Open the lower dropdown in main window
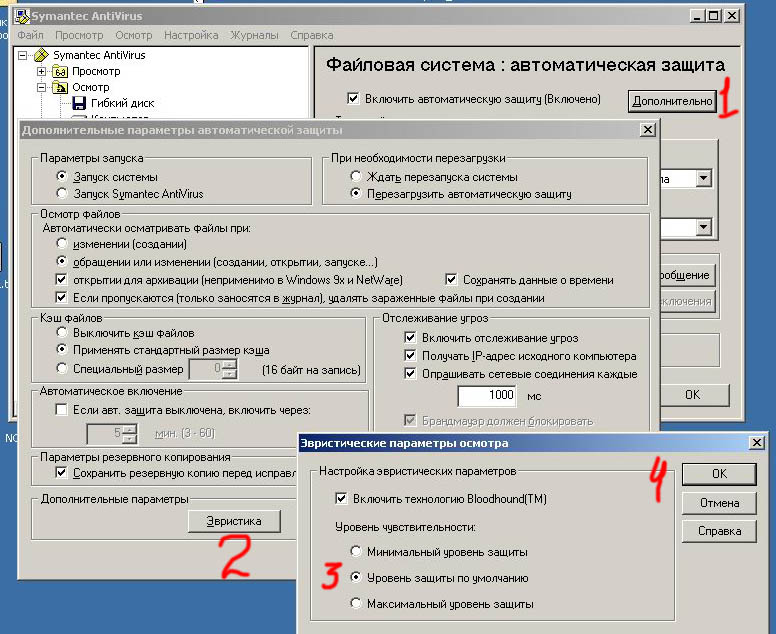This screenshot has height=634, width=776. pos(703,227)
